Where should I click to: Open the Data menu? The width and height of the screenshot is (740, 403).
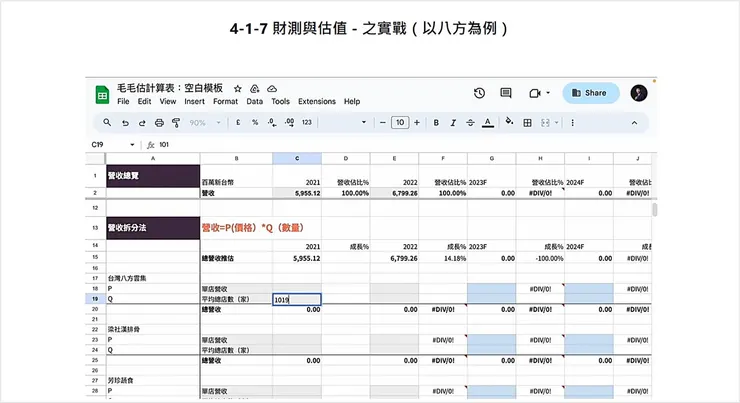point(254,101)
